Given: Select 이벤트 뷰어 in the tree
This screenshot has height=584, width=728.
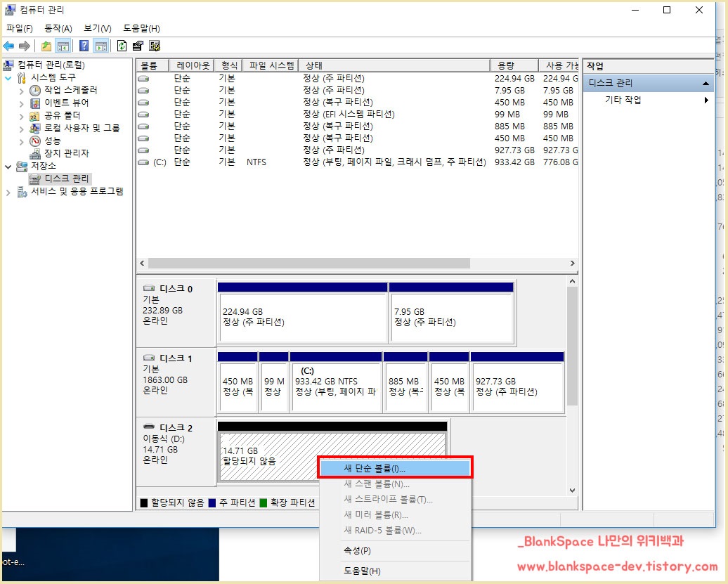Looking at the screenshot, I should tap(66, 103).
